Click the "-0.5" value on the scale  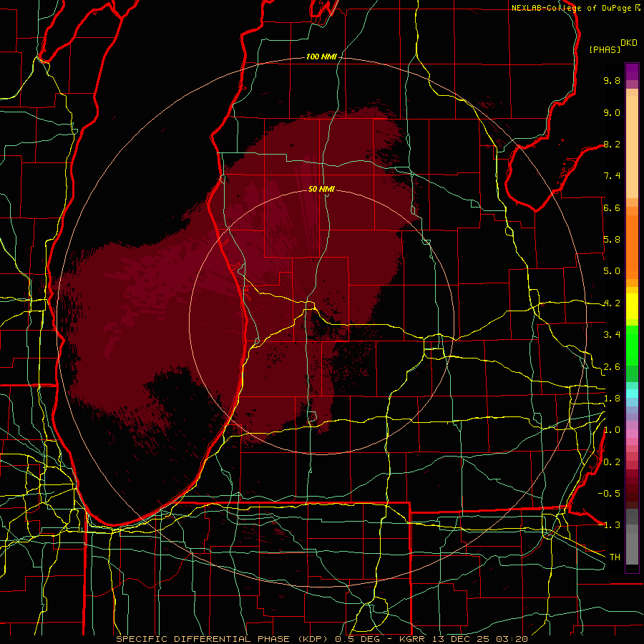tap(609, 494)
